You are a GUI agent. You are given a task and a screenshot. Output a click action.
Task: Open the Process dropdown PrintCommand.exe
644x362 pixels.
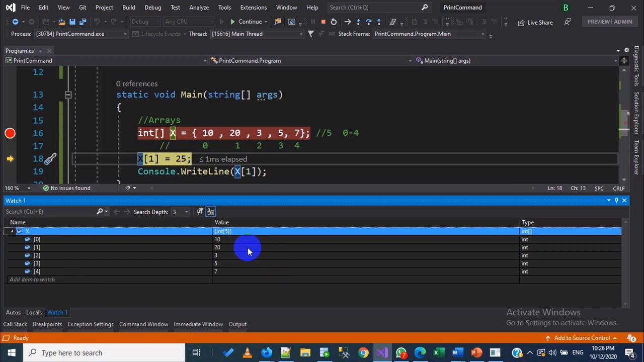(82, 34)
